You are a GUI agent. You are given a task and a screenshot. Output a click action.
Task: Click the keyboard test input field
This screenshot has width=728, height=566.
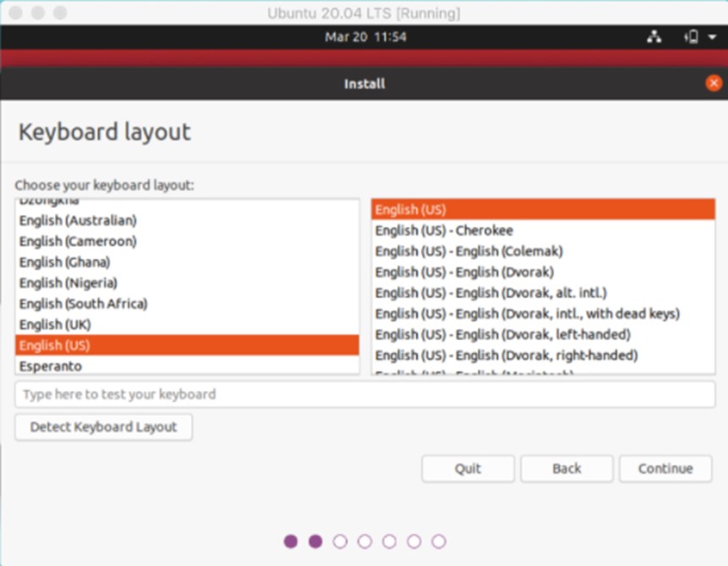[x=365, y=394]
